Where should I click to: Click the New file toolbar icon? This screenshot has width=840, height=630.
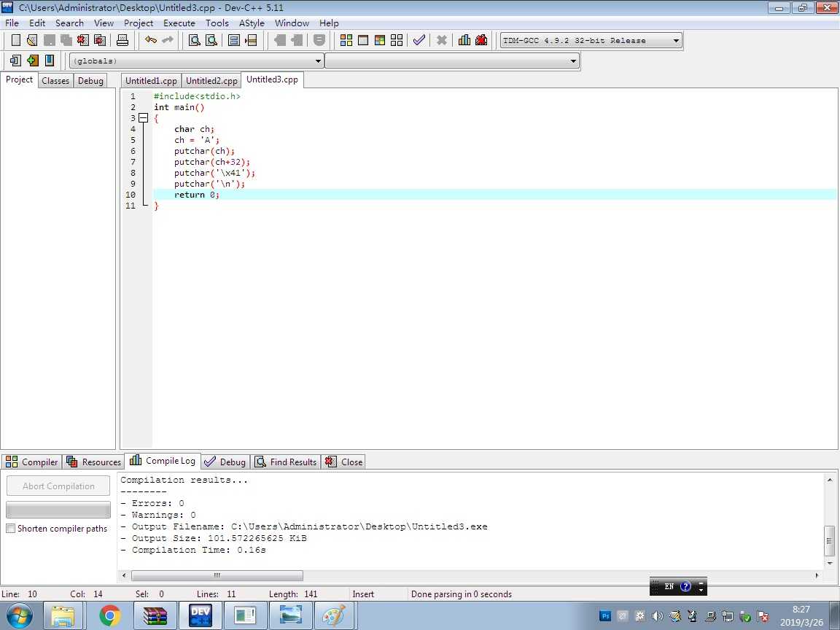click(16, 40)
